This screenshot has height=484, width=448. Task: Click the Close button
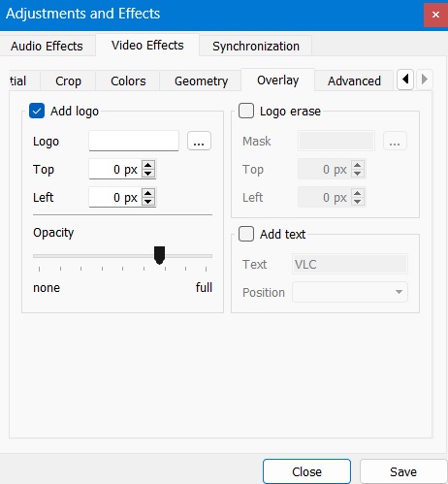(x=306, y=471)
